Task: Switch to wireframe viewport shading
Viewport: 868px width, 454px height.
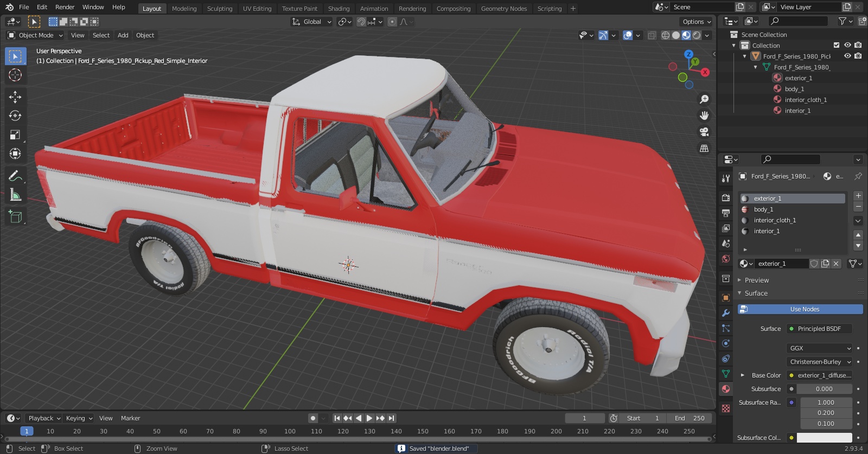Action: click(x=666, y=35)
